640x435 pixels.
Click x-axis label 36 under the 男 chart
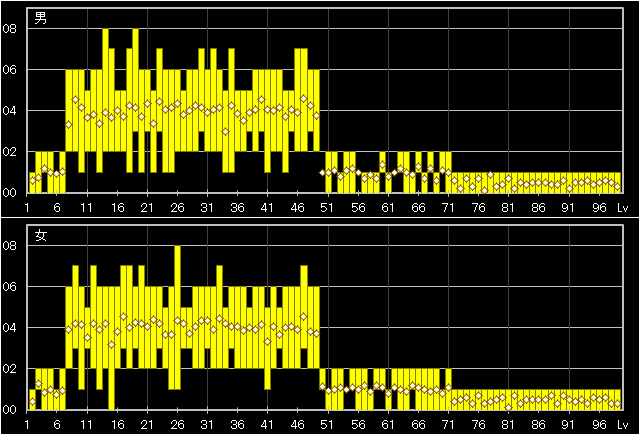pyautogui.click(x=237, y=208)
